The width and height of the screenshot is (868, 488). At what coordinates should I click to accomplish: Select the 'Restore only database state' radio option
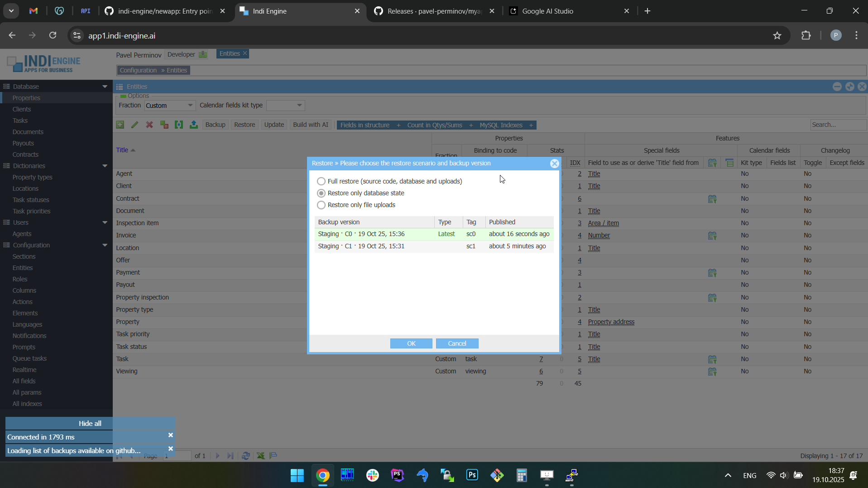coord(321,193)
